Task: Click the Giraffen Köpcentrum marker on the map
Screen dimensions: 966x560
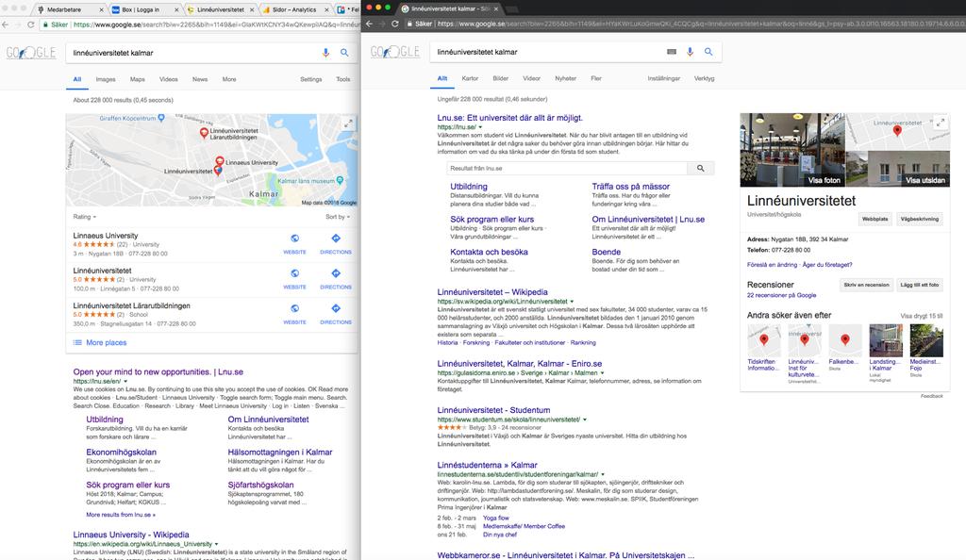Action: coord(161,118)
